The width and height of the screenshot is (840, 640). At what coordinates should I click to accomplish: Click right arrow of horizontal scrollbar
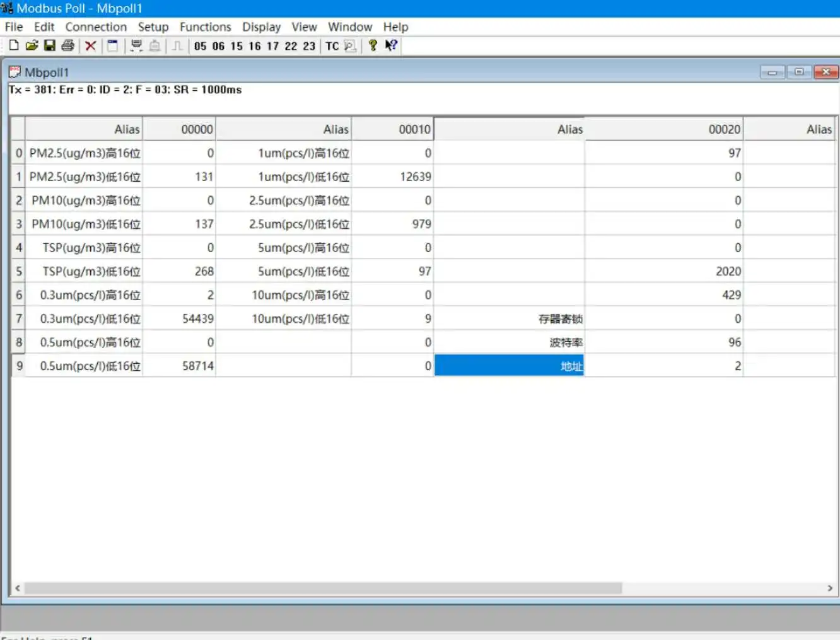coord(829,588)
